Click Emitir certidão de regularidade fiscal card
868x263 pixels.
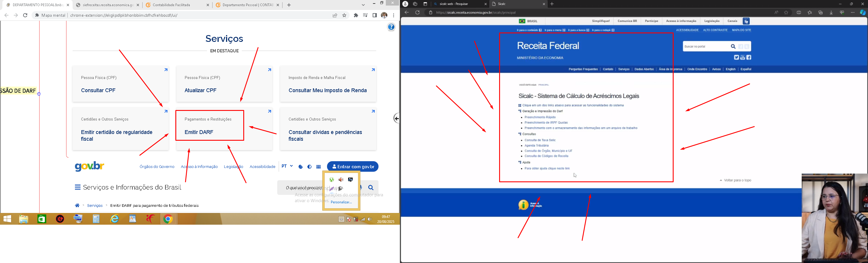[121, 129]
